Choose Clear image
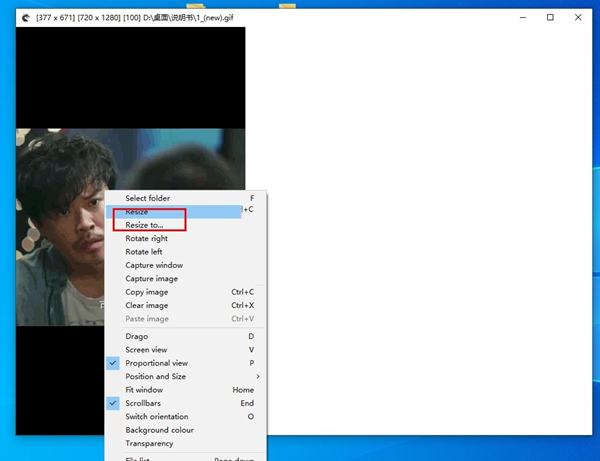This screenshot has height=461, width=600. tap(146, 305)
